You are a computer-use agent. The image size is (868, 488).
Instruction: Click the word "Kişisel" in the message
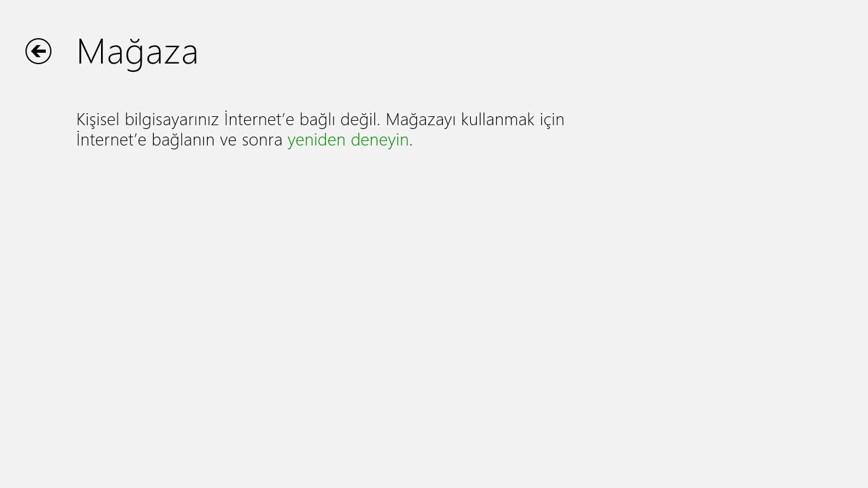coord(98,119)
